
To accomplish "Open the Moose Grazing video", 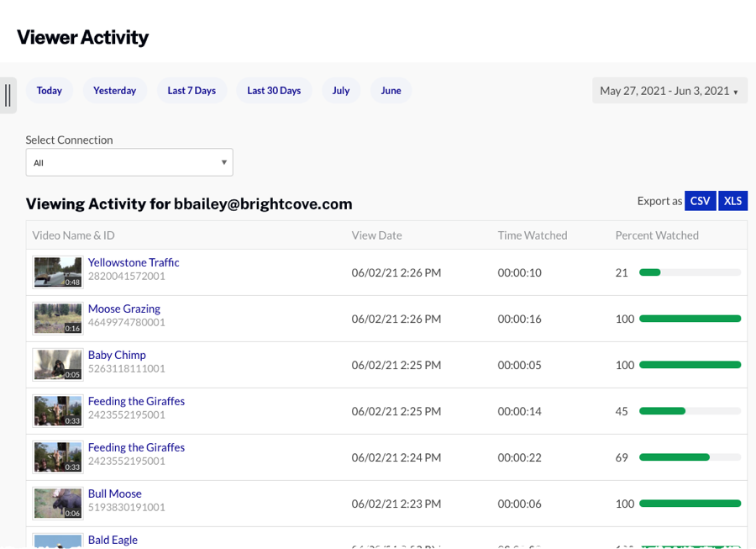I will click(123, 309).
